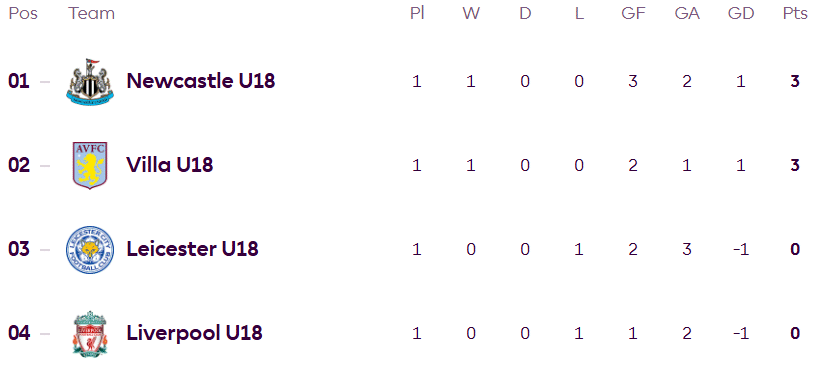Click the GD column header
Image resolution: width=830 pixels, height=366 pixels.
[741, 13]
